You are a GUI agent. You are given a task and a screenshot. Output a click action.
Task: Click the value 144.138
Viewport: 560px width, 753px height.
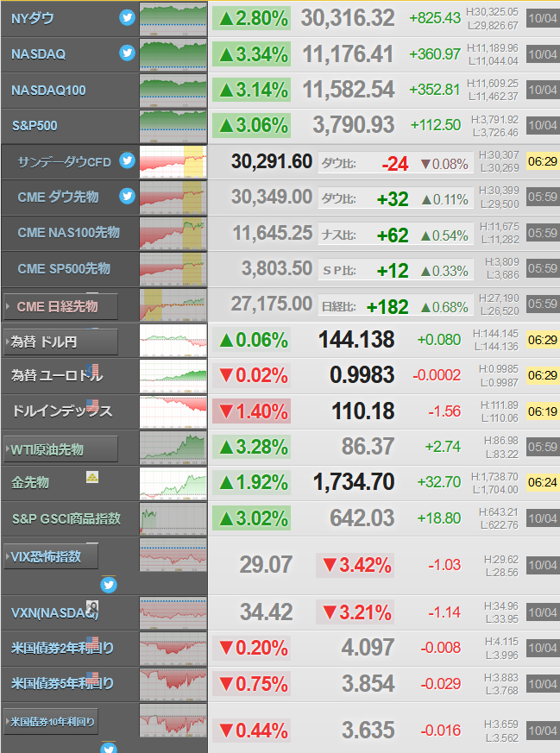(x=356, y=340)
